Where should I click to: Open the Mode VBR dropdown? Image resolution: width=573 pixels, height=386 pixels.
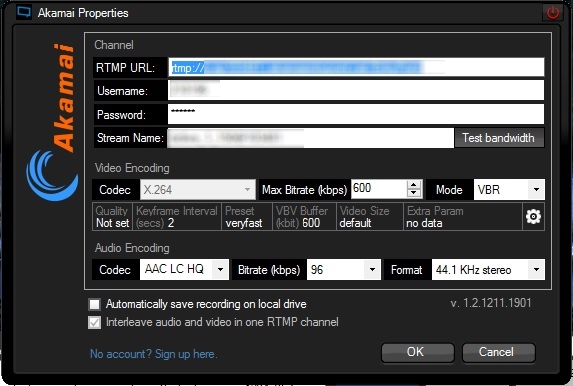(509, 189)
